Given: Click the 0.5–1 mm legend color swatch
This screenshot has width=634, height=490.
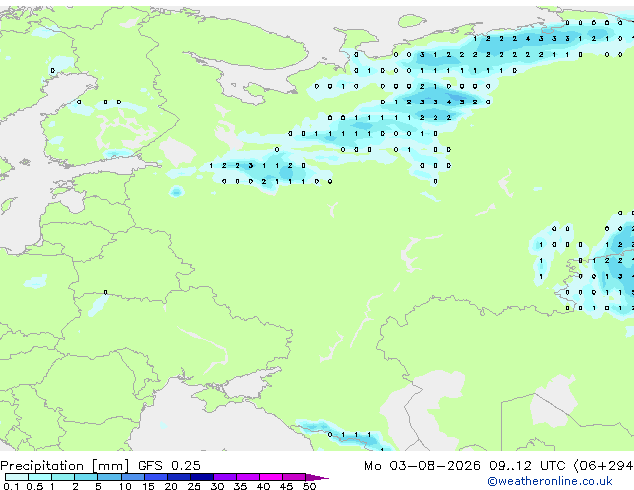Looking at the screenshot, I should (40, 477).
